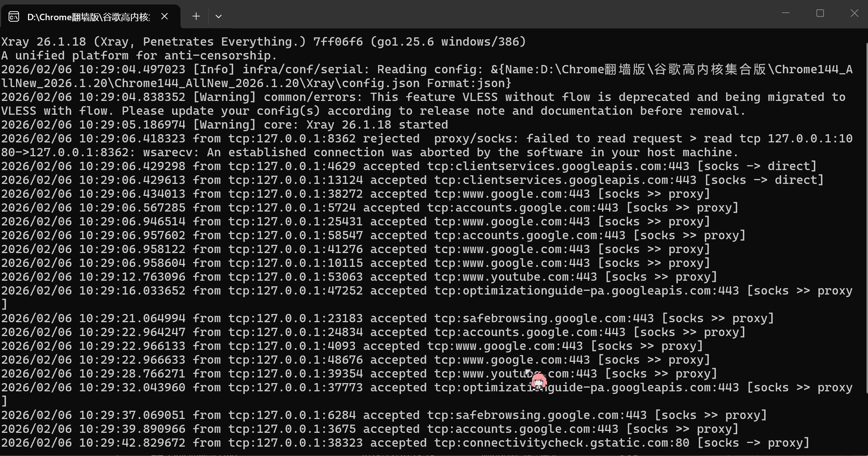This screenshot has width=868, height=456.
Task: Click the "A unified platform for anti-censorship." line
Action: (x=139, y=56)
